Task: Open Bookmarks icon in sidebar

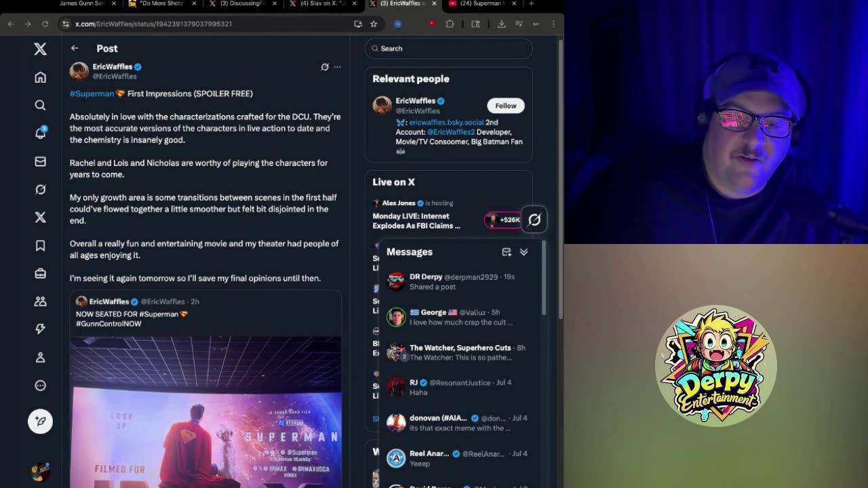Action: (40, 245)
